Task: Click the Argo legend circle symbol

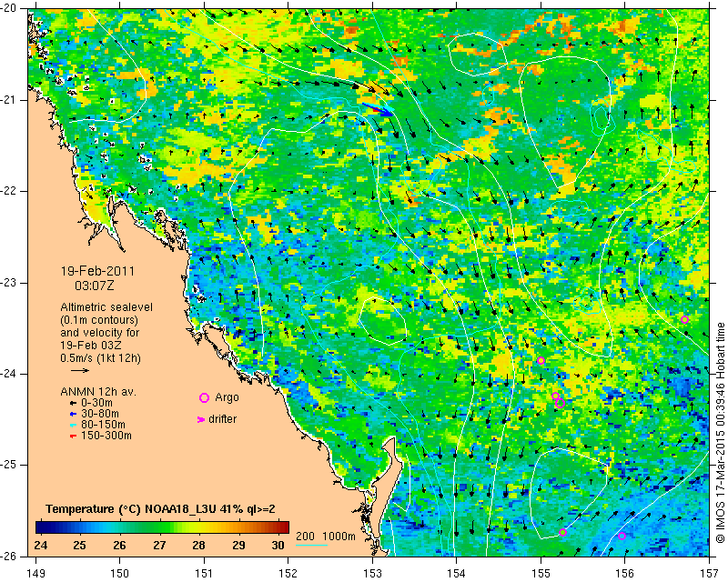Action: click(x=204, y=397)
